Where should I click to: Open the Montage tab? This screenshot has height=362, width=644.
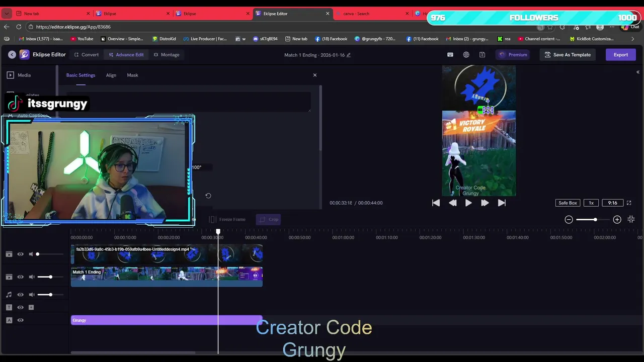(167, 54)
